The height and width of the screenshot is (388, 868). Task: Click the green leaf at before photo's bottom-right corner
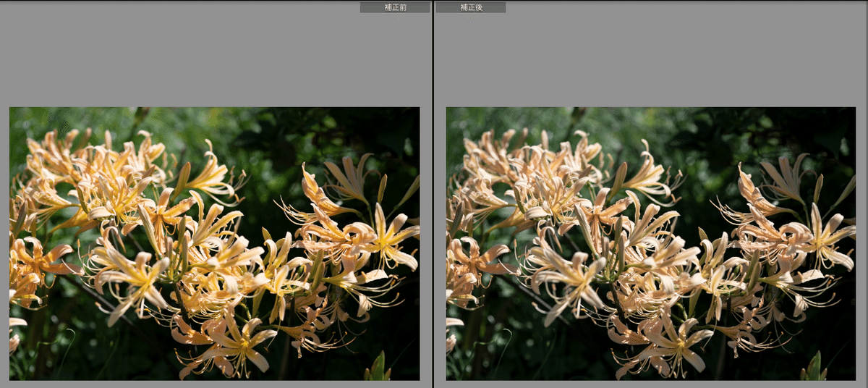[378, 368]
